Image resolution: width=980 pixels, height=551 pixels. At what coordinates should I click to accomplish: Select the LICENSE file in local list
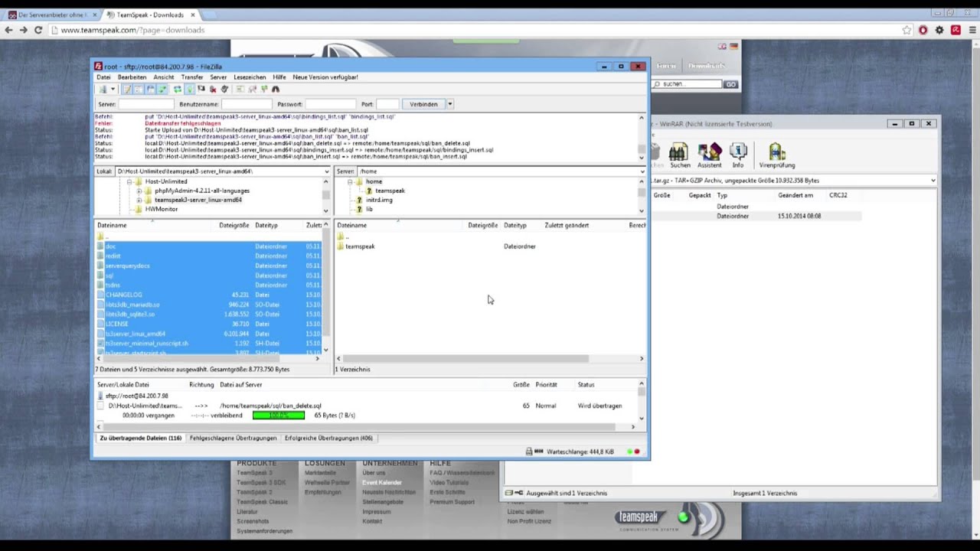click(116, 324)
